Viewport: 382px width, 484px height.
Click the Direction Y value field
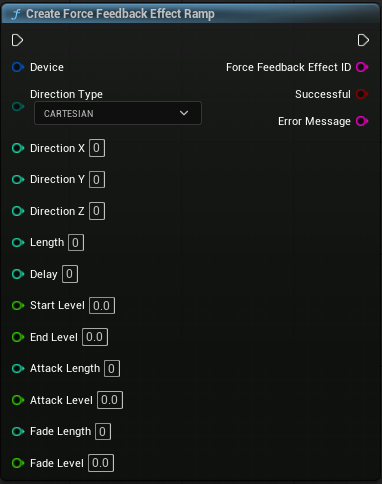(97, 180)
